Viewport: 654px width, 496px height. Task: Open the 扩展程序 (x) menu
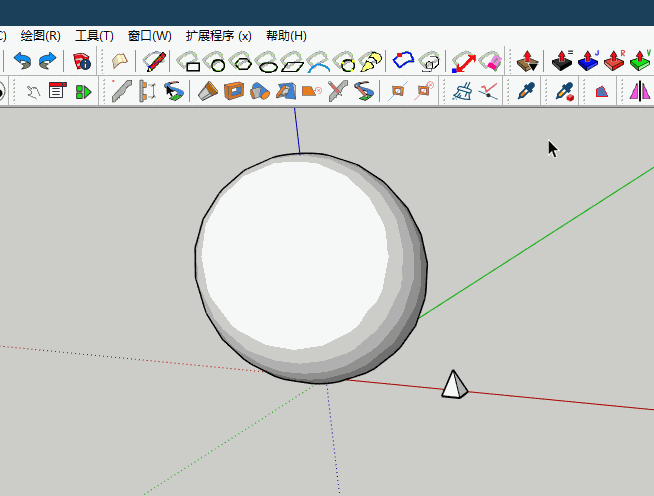(218, 35)
